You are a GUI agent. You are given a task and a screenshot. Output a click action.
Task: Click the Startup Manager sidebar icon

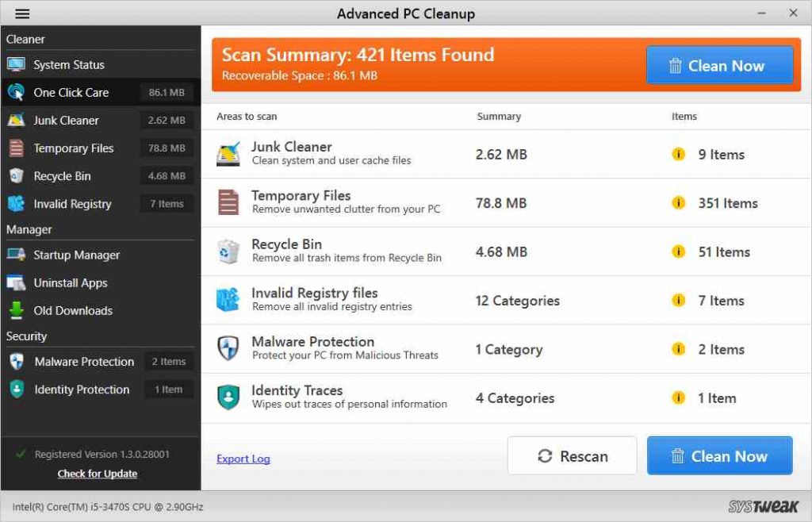(16, 255)
